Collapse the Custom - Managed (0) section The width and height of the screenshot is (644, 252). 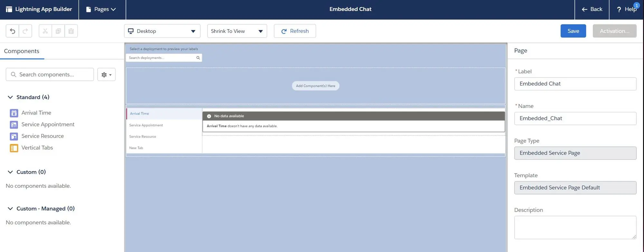[10, 209]
